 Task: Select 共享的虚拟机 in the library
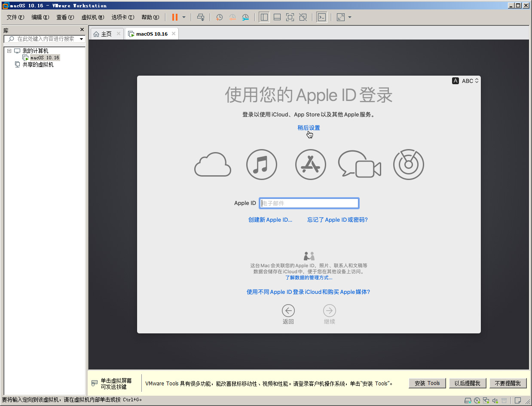click(x=38, y=64)
